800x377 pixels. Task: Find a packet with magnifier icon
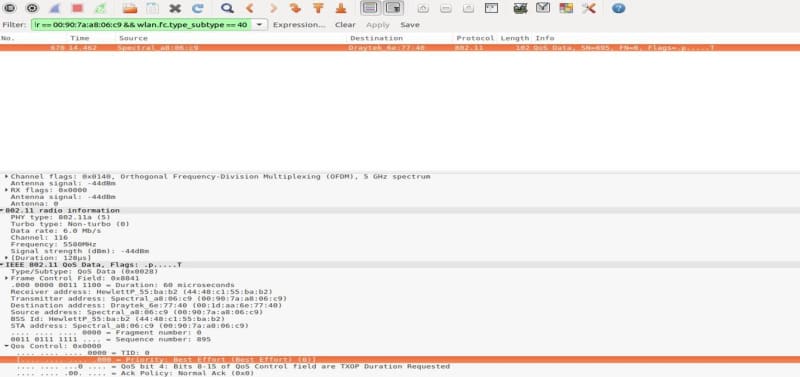point(227,8)
